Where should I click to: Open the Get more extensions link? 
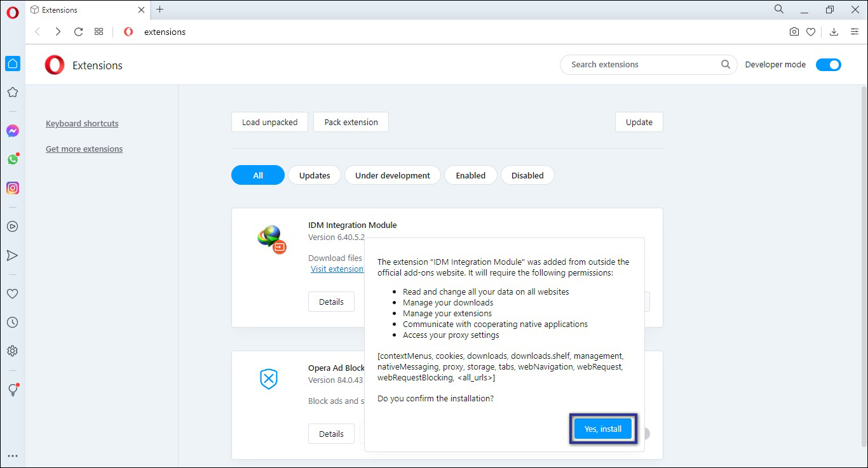pyautogui.click(x=84, y=149)
